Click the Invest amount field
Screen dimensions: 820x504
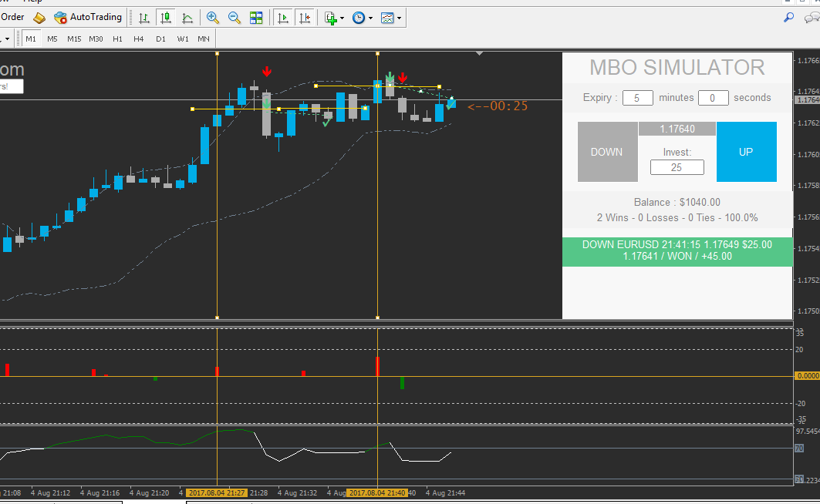677,167
